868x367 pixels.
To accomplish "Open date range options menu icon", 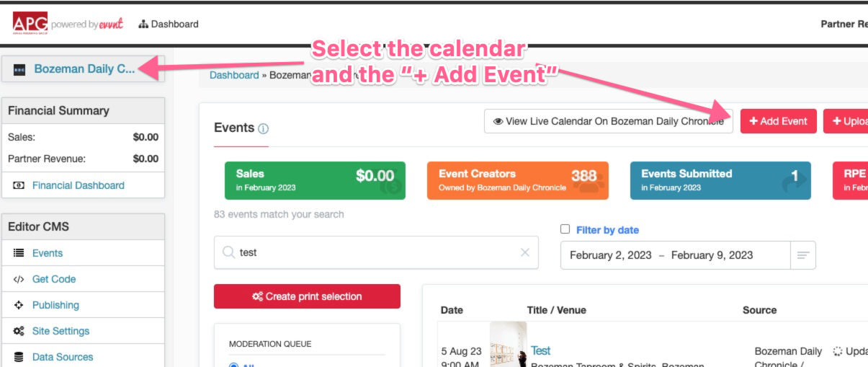I will click(x=803, y=255).
